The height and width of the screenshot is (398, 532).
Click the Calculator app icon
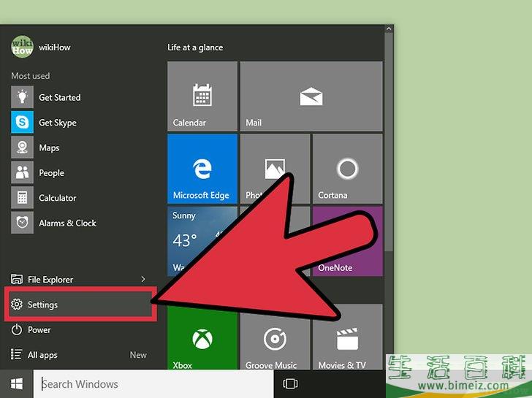pyautogui.click(x=23, y=197)
